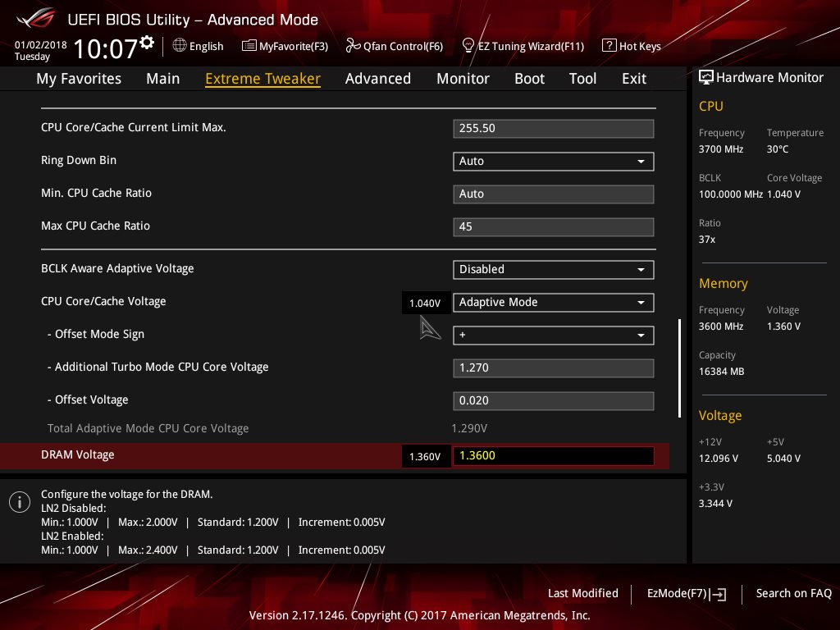Click the Hot Keys question mark icon
Screen dimensions: 840x630
coord(609,46)
